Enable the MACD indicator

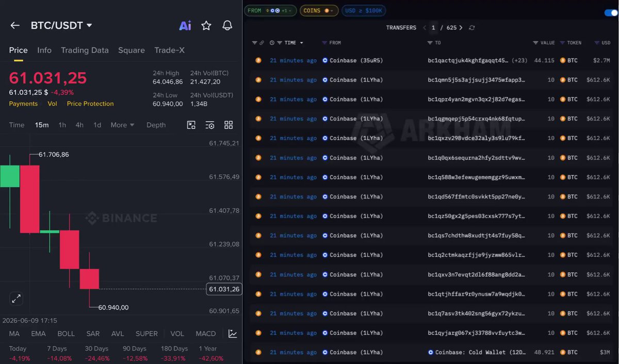(206, 334)
